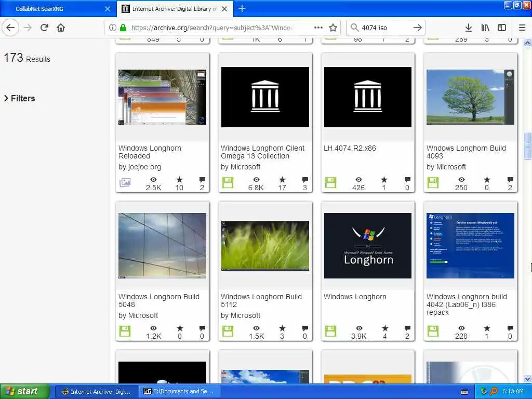Open the downloads panel
The image size is (532, 399).
pos(469,28)
